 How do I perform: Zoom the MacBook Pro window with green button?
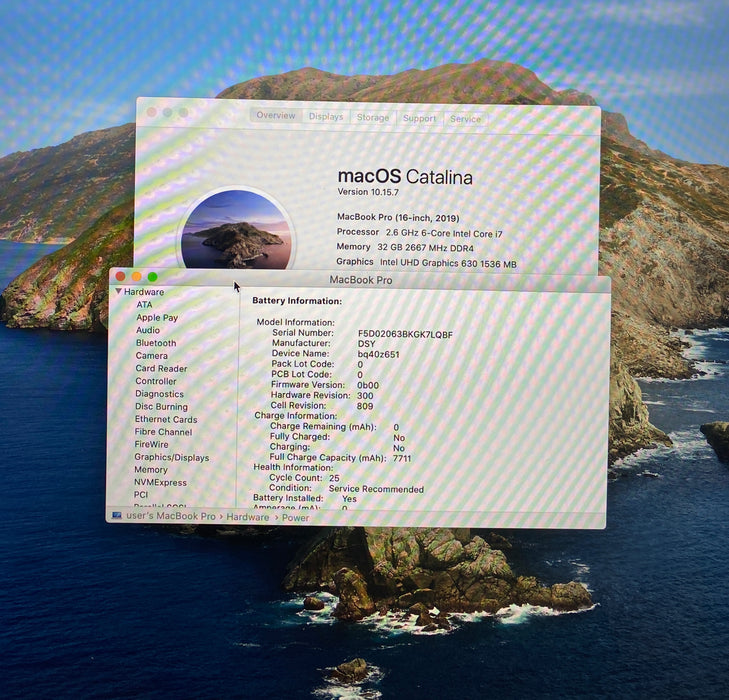(x=152, y=277)
